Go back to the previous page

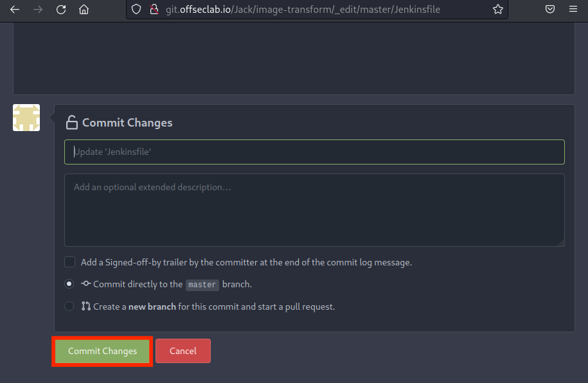15,10
